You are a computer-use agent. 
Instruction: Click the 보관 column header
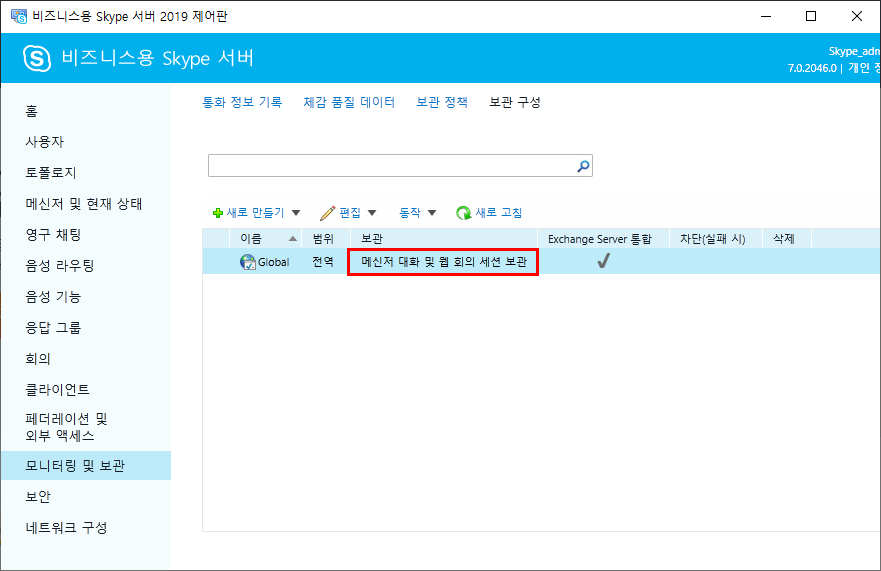click(x=444, y=239)
